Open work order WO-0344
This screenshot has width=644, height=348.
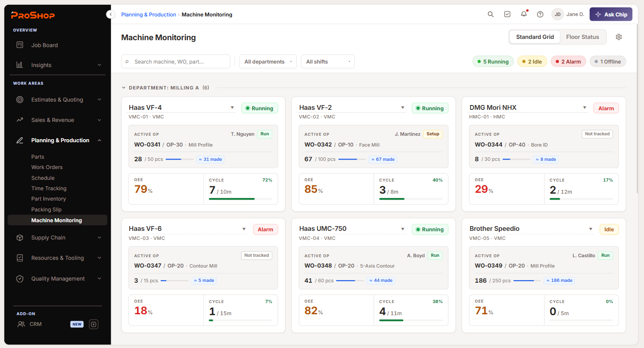coord(488,145)
